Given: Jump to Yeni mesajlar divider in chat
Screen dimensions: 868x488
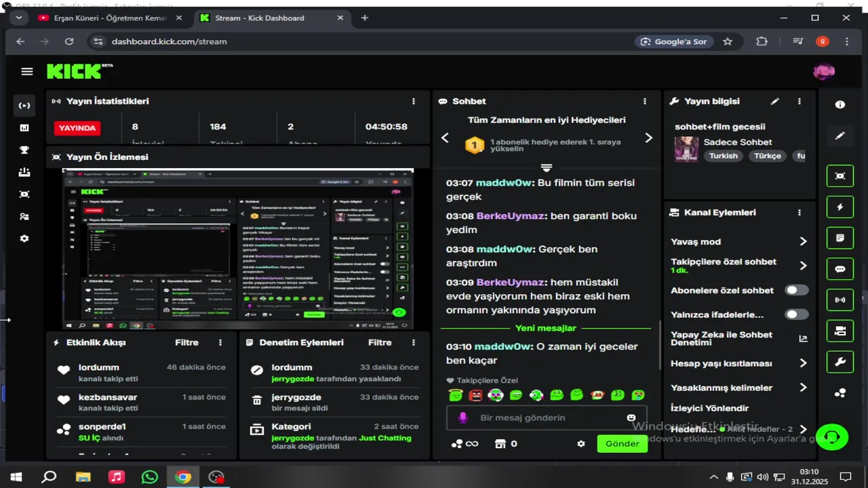Looking at the screenshot, I should pos(546,328).
